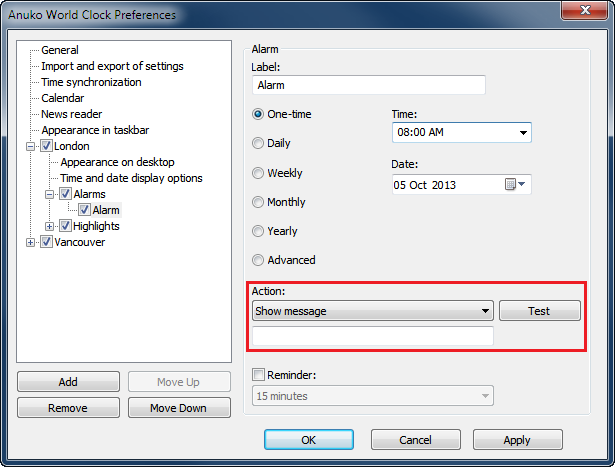Image resolution: width=615 pixels, height=467 pixels.
Task: Open the Time dropdown
Action: tap(523, 133)
